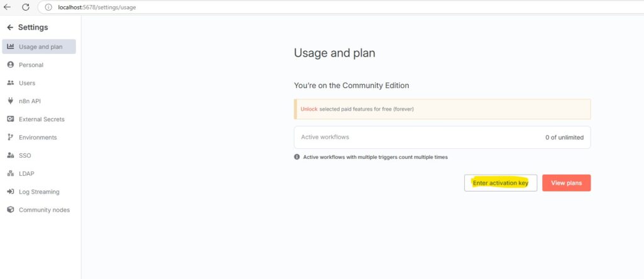Click the Environments branch icon
Image resolution: width=644 pixels, height=279 pixels.
tap(11, 138)
